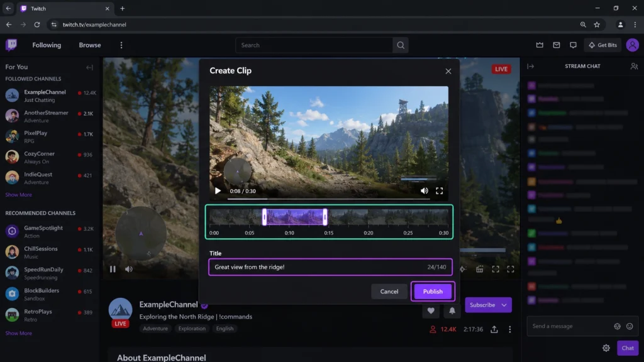Open BlockBuilders recommended channel
Screen dimensions: 644x362
(x=50, y=294)
